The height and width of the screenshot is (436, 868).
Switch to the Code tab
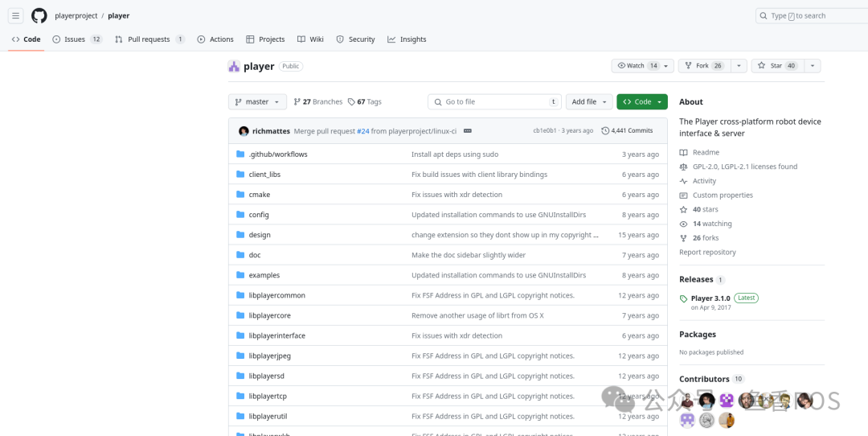coord(26,39)
